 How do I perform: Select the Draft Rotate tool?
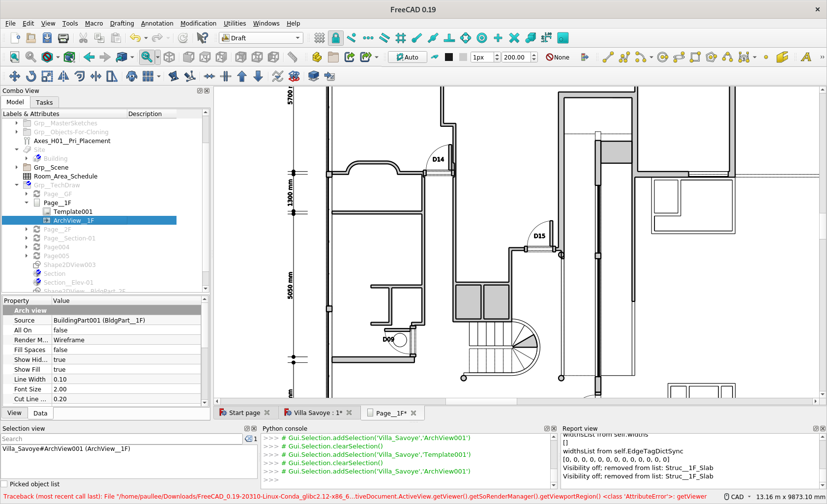tap(30, 76)
